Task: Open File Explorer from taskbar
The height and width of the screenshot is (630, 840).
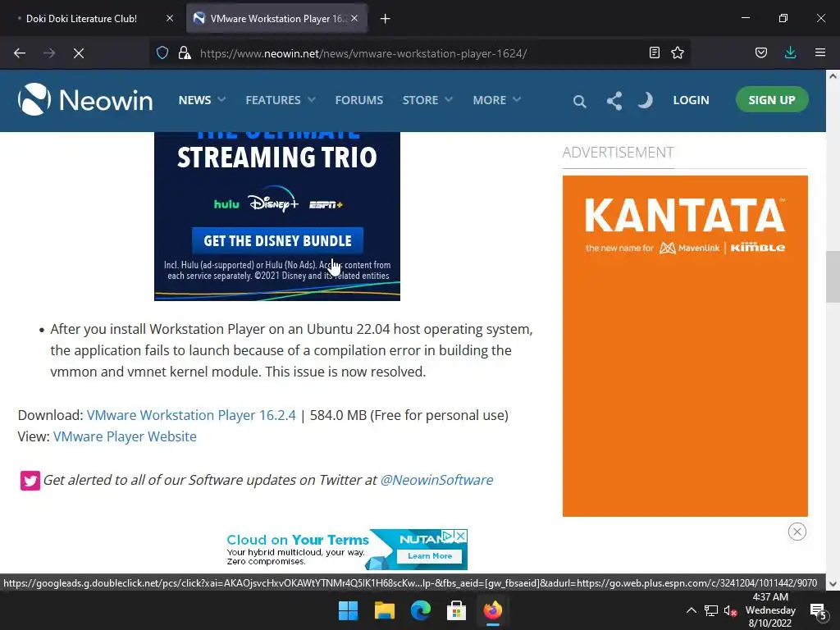Action: tap(384, 610)
